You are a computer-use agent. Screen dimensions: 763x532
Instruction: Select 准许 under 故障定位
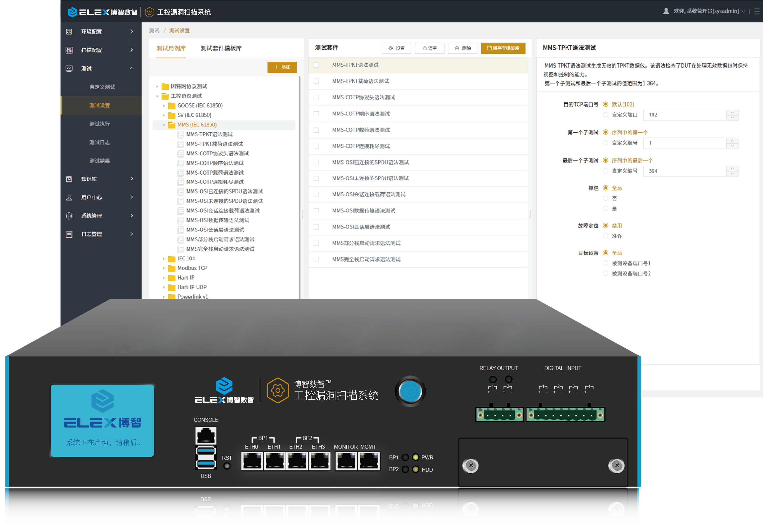(x=606, y=236)
